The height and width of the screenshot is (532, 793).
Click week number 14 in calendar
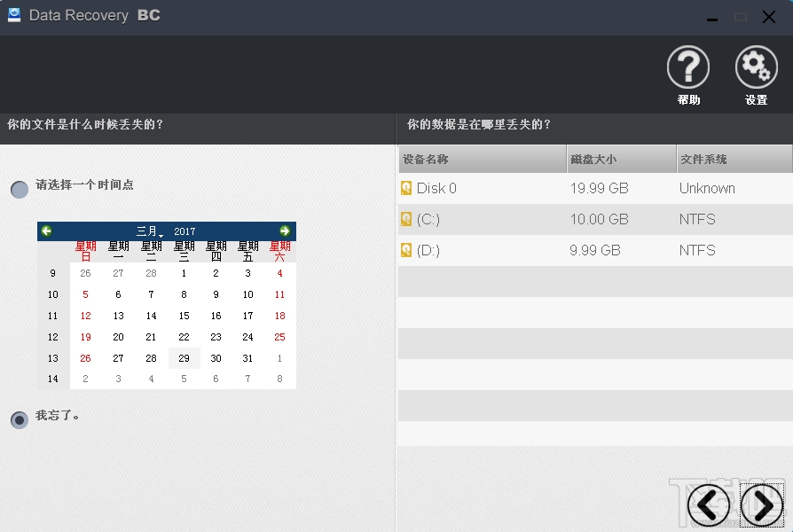[52, 379]
